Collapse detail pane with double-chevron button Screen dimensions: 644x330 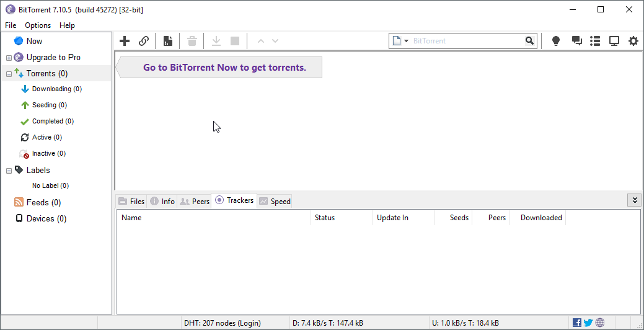coord(635,200)
